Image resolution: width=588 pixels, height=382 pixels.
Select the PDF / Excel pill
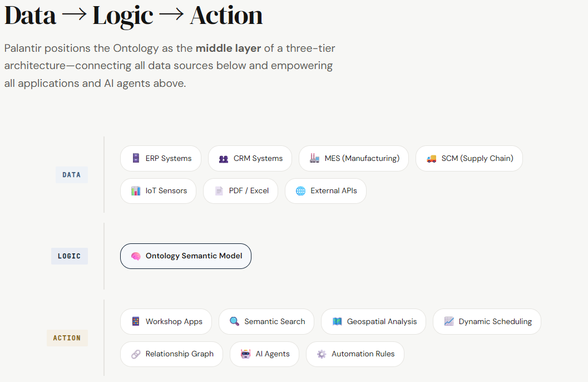click(240, 191)
